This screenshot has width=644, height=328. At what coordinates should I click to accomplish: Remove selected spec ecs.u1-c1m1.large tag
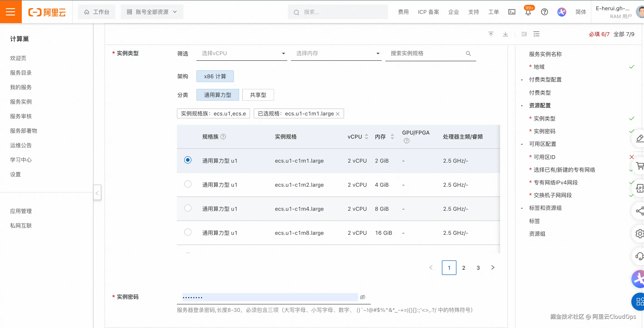[x=337, y=114]
